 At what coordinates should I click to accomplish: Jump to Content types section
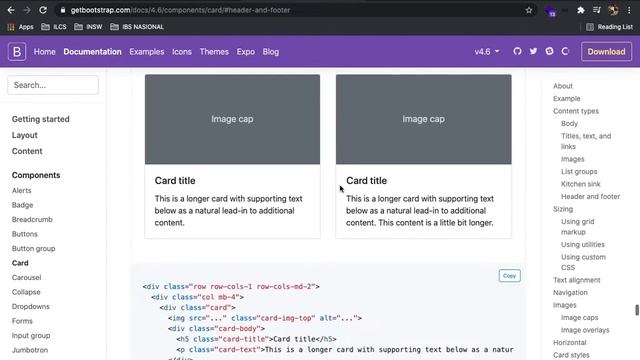pos(576,111)
